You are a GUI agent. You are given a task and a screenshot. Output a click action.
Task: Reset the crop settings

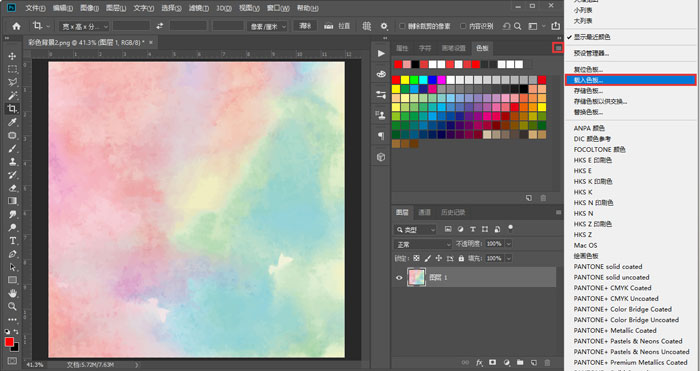[506, 26]
